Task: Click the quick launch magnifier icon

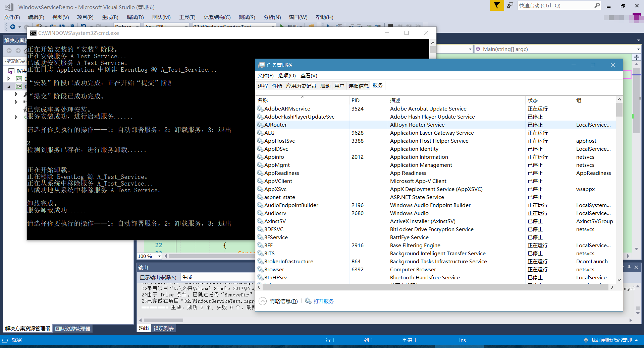Action: pyautogui.click(x=597, y=5)
